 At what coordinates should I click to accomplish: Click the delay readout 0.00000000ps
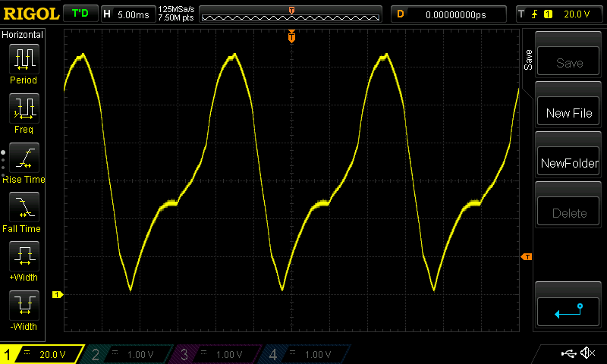[x=456, y=14]
